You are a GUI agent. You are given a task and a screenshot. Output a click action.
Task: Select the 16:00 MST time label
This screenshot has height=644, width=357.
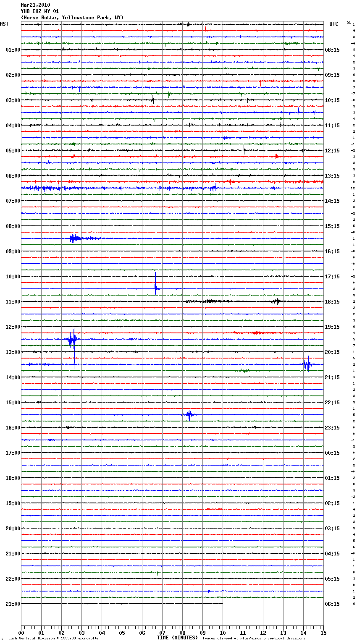[x=13, y=428]
